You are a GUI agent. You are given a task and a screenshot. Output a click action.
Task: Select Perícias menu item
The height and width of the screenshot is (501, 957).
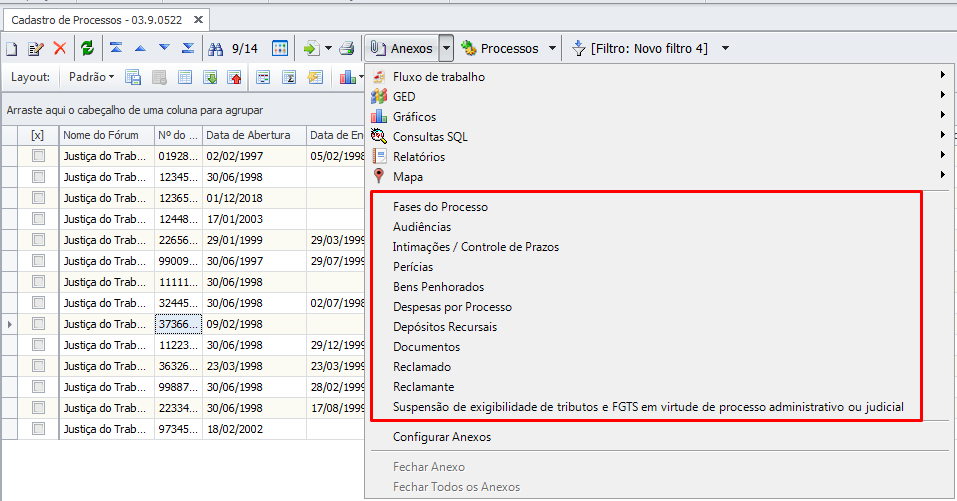click(413, 267)
